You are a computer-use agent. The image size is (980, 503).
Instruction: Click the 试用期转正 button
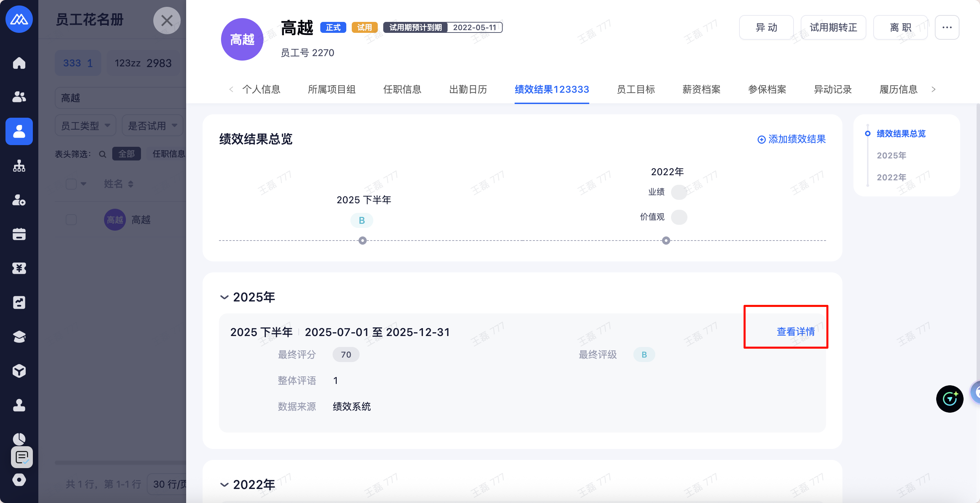[x=833, y=27]
